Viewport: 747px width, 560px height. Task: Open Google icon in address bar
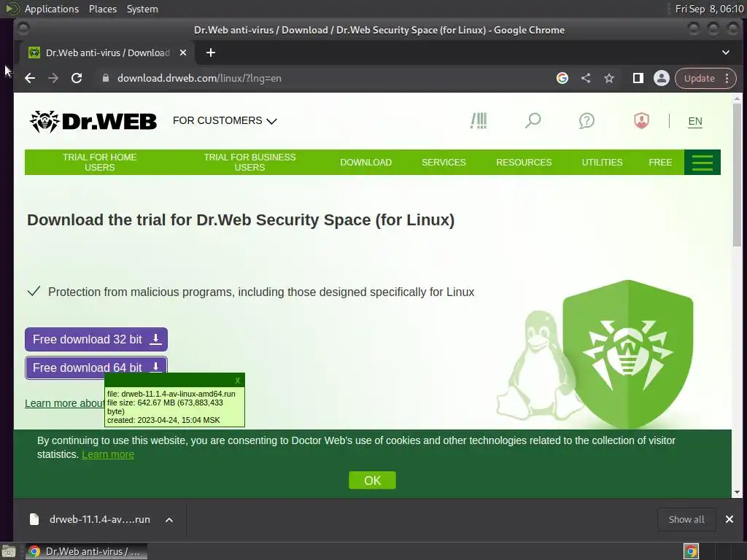coord(562,78)
